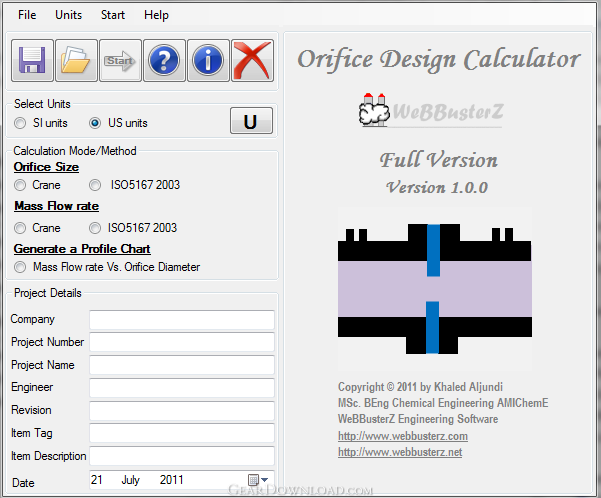Click the WeBBusterZ factory logo
601x498 pixels.
pos(431,110)
